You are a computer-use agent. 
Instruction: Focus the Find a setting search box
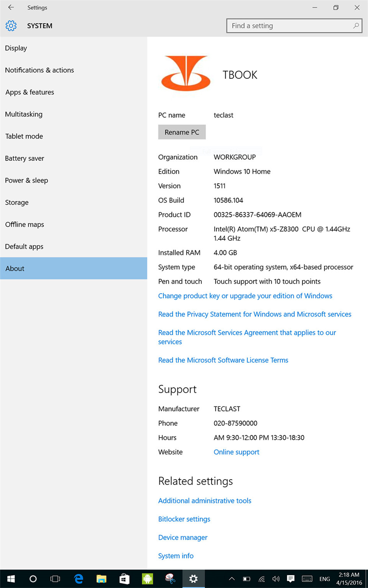pyautogui.click(x=294, y=26)
